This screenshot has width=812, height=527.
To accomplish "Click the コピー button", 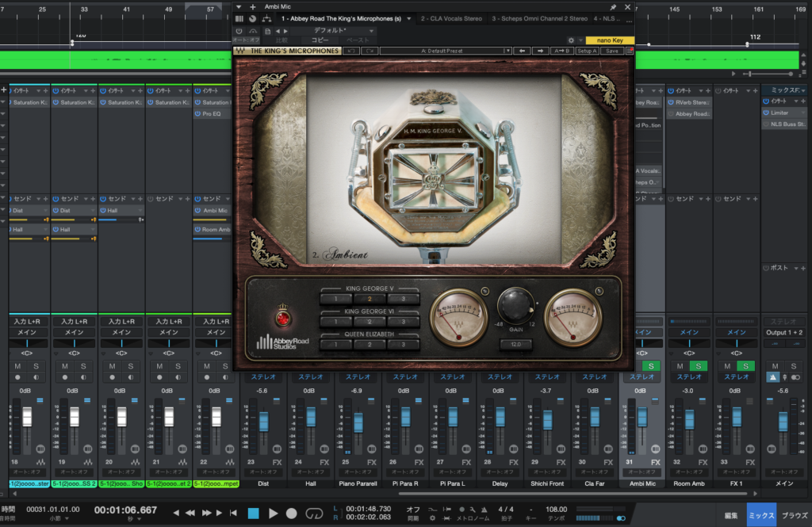I will 320,40.
